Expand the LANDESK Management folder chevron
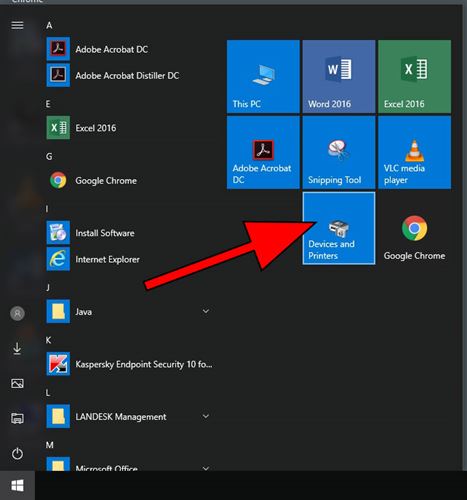 (x=206, y=416)
